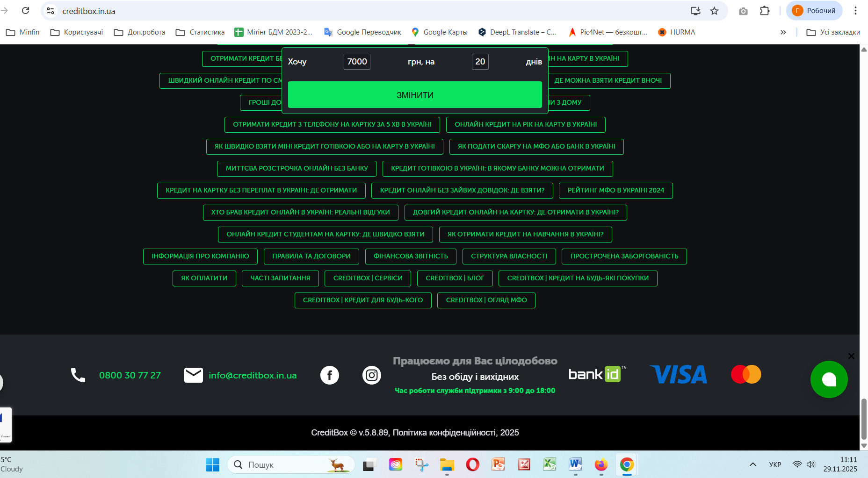This screenshot has width=868, height=478.
Task: Open the Windows Start menu
Action: (x=212, y=465)
